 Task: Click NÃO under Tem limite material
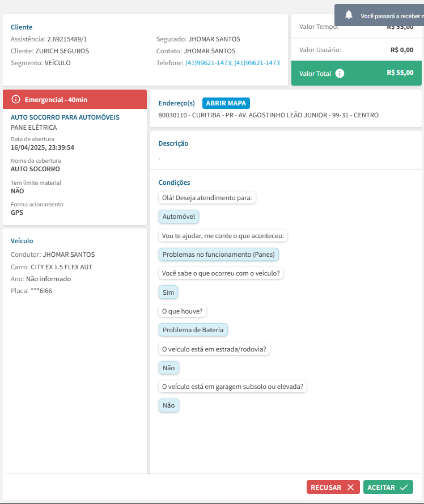tap(18, 191)
